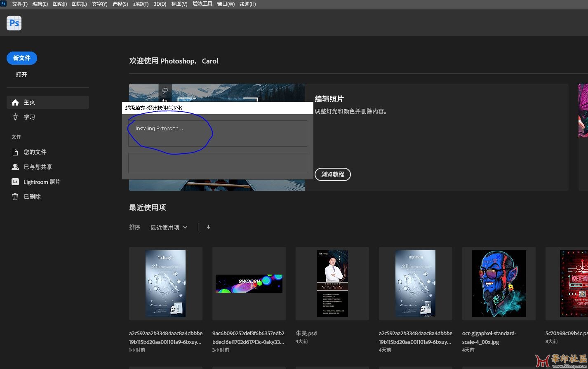Click the empty lower field in install dialog
This screenshot has width=588, height=369.
point(218,163)
